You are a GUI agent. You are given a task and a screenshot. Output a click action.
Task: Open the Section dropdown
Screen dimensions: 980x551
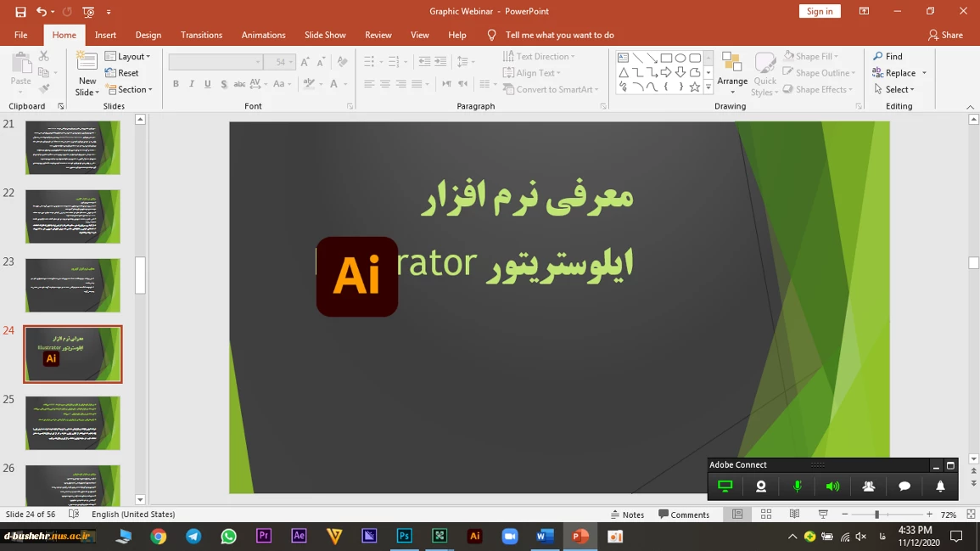[x=129, y=89]
